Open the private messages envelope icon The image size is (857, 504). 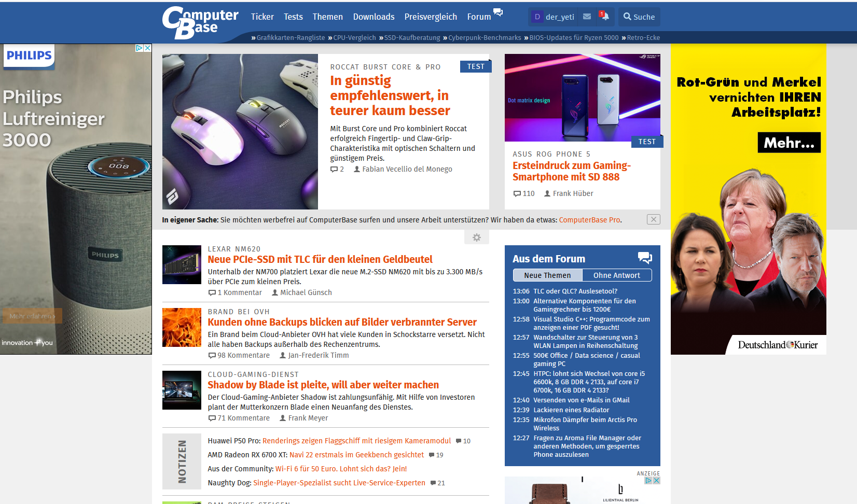pos(587,17)
